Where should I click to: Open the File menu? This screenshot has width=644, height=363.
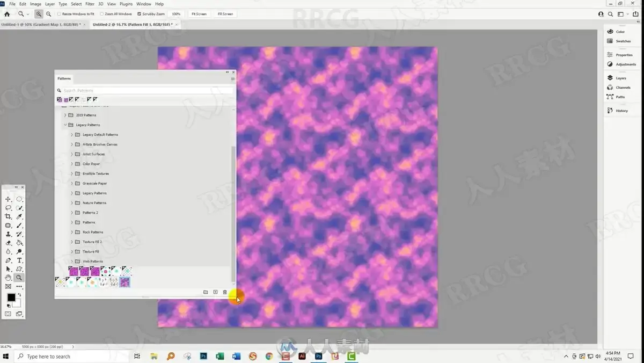tap(12, 4)
